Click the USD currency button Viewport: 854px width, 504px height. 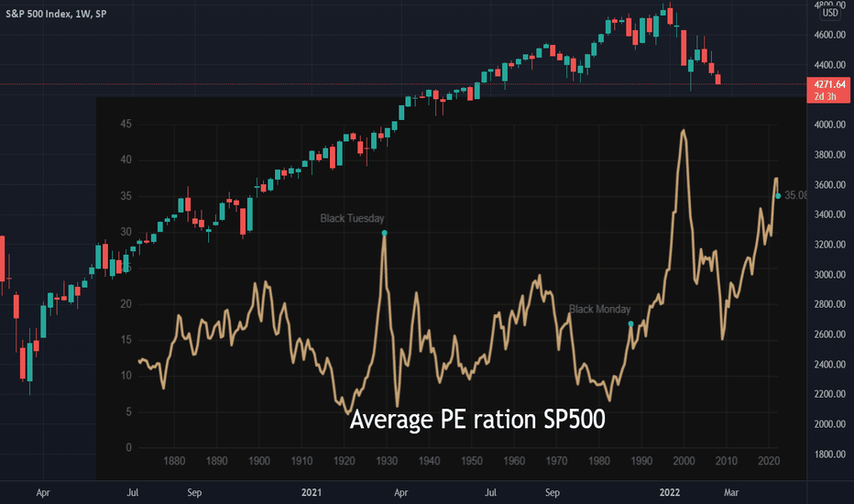pyautogui.click(x=830, y=13)
